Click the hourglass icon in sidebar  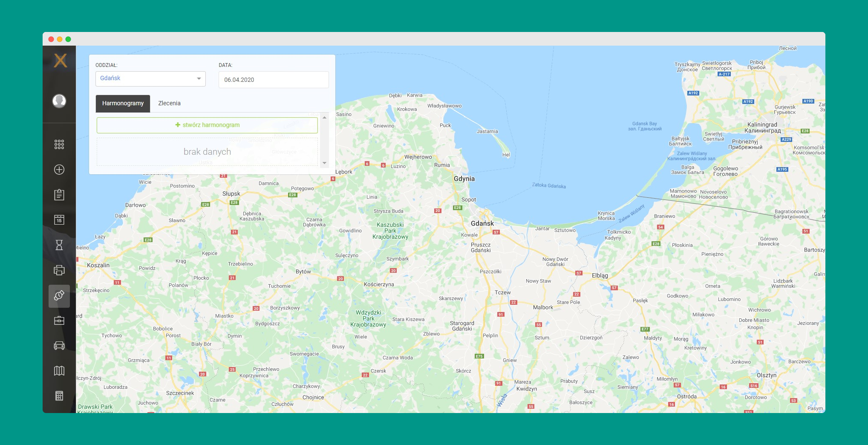59,245
